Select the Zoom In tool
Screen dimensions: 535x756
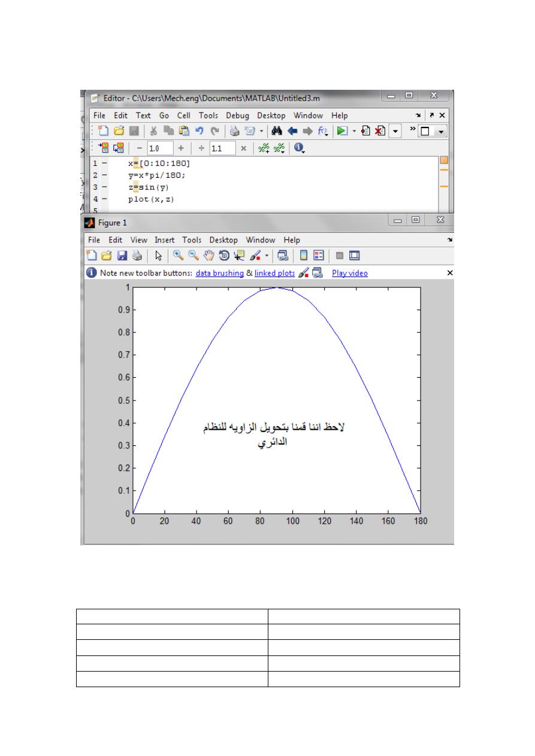click(x=178, y=256)
